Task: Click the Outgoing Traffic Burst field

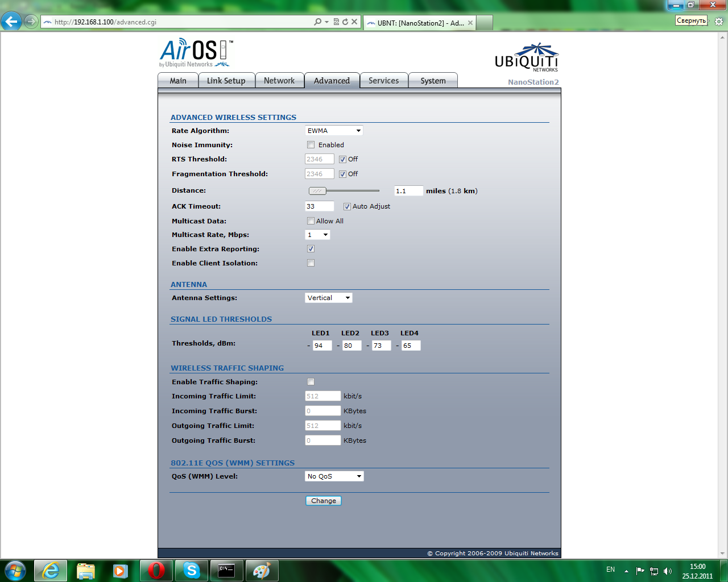Action: [x=323, y=440]
